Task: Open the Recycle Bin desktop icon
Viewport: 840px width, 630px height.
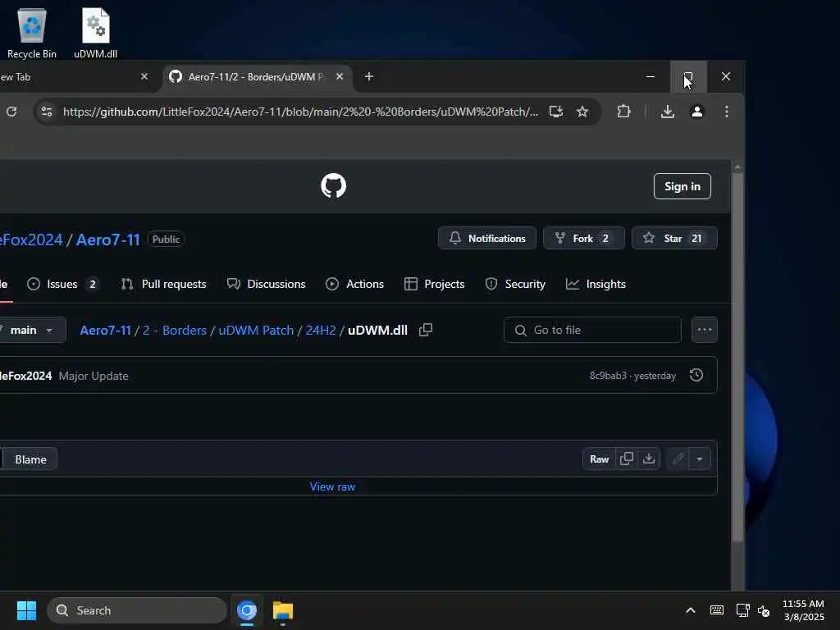Action: pos(32,33)
